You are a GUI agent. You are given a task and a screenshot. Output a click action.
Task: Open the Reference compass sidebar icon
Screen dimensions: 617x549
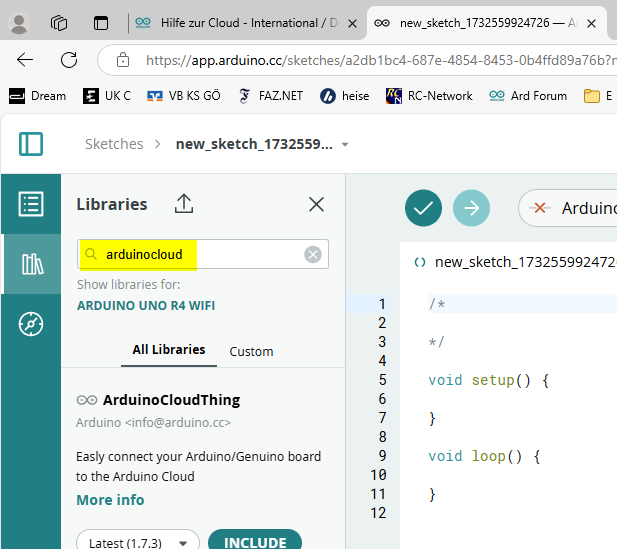click(x=31, y=324)
